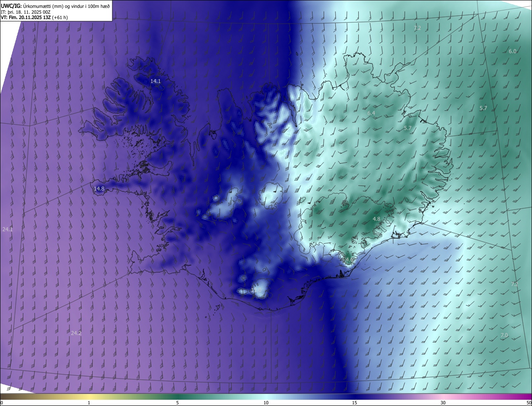Screen dimensions: 532x406
Task: Click the 1 tick label on the color scale
Action: point(89,403)
